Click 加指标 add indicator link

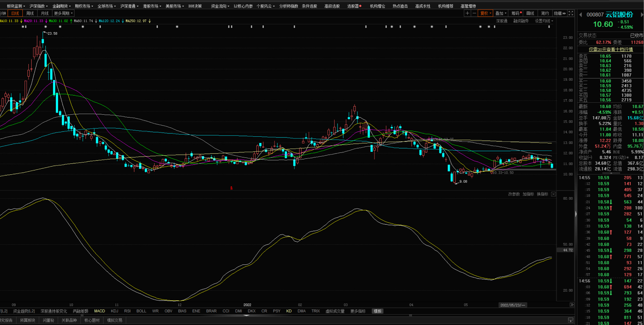[528, 194]
